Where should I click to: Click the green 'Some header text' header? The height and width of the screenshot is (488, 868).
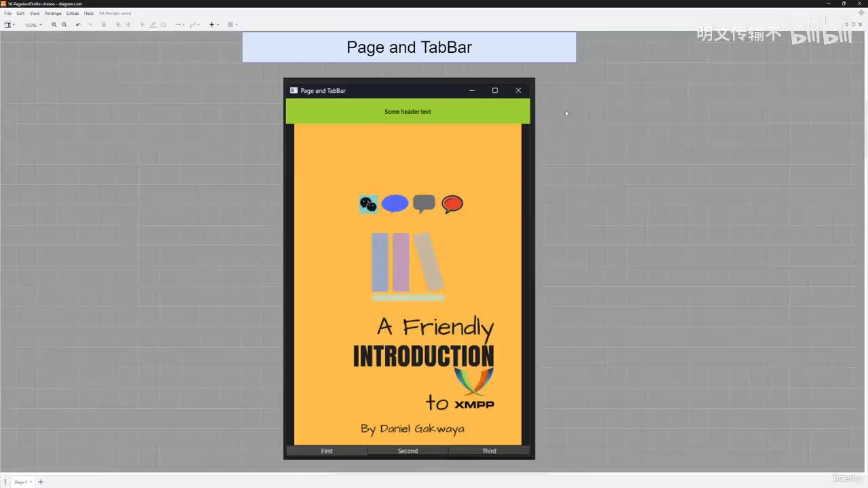(x=408, y=111)
